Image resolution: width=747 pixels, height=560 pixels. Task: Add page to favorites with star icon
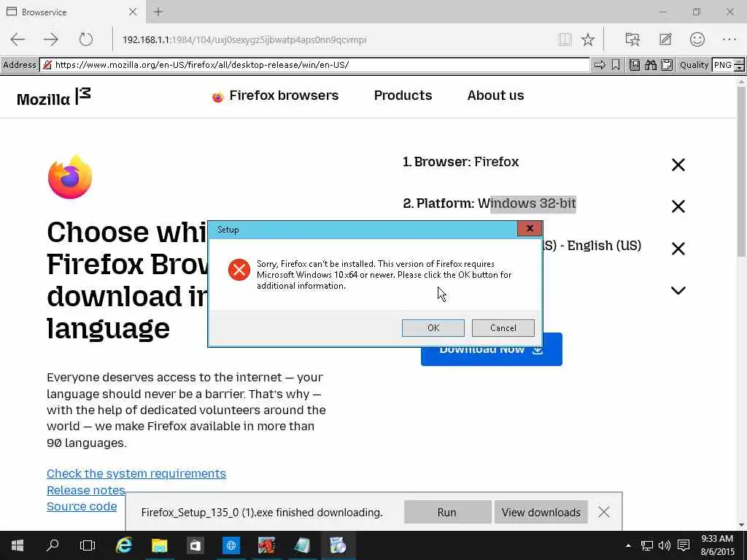(588, 39)
